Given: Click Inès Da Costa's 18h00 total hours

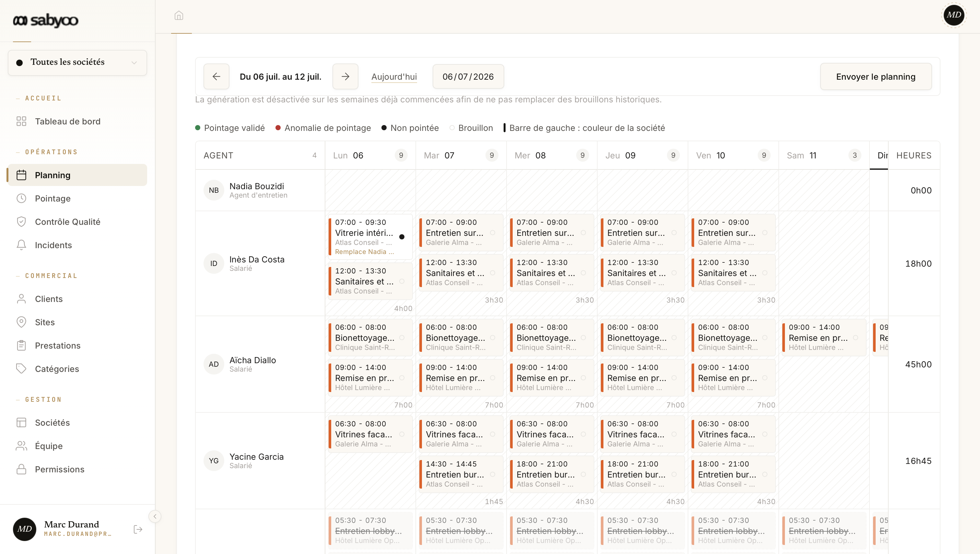Looking at the screenshot, I should pyautogui.click(x=918, y=263).
